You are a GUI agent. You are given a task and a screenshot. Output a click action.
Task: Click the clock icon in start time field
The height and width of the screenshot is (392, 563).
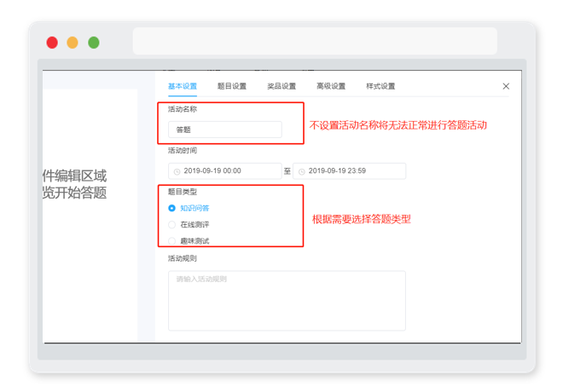(177, 171)
